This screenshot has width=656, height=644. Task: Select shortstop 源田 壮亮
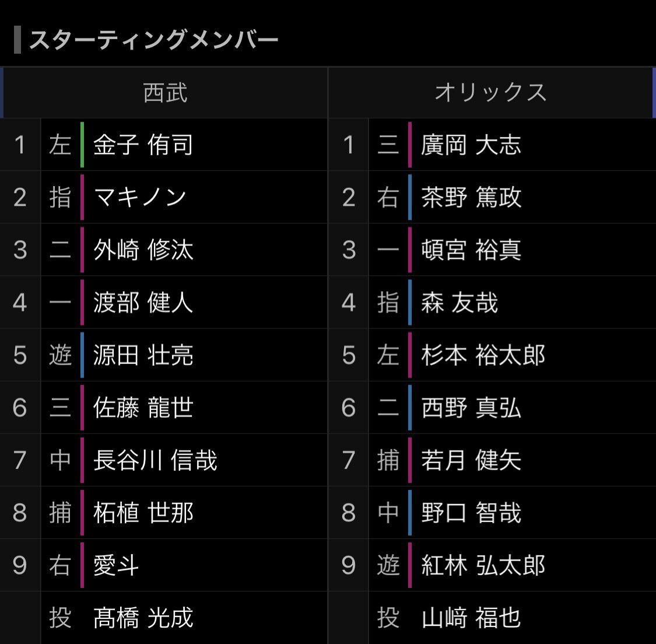point(143,355)
